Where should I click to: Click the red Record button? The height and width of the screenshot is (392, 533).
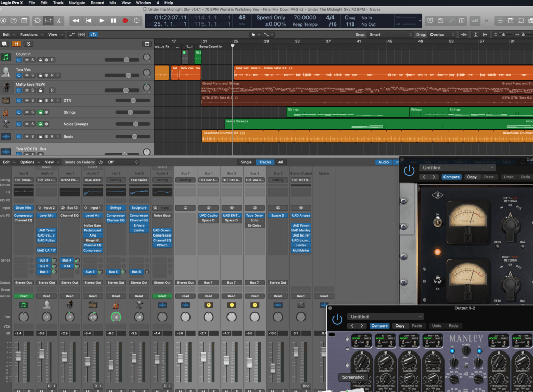click(x=125, y=21)
